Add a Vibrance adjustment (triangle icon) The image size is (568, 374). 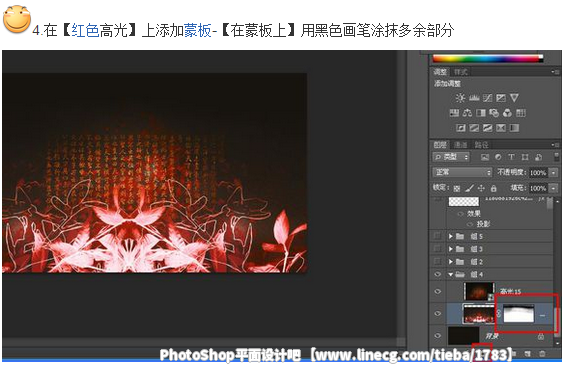point(514,98)
